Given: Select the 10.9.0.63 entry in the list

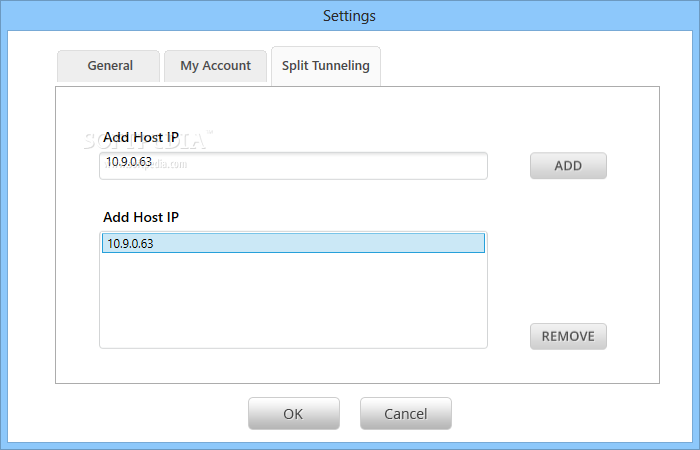Looking at the screenshot, I should pos(293,243).
